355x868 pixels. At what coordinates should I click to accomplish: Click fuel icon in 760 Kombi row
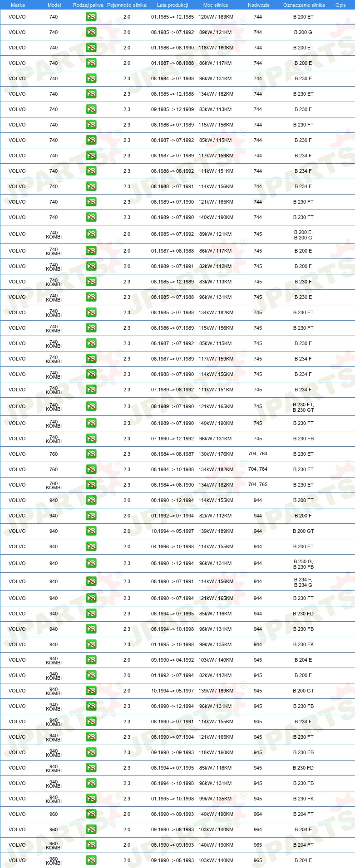pyautogui.click(x=91, y=485)
